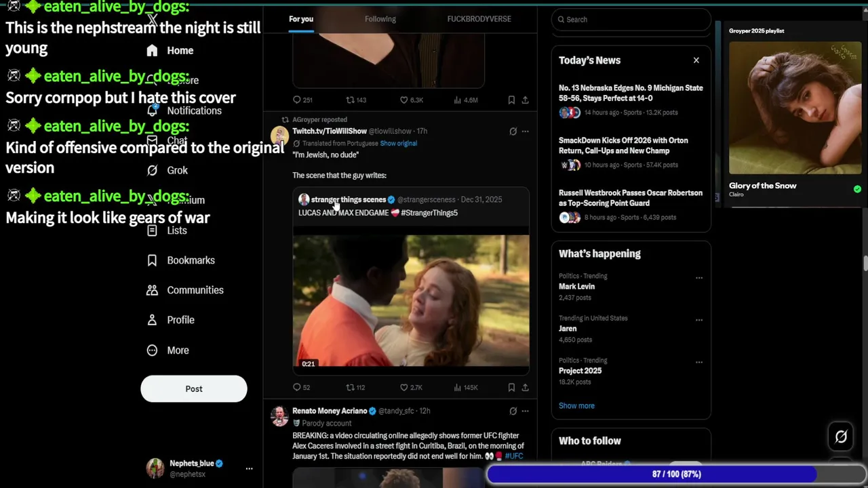Image resolution: width=868 pixels, height=488 pixels.
Task: Open the floating Grok button
Action: pyautogui.click(x=841, y=437)
